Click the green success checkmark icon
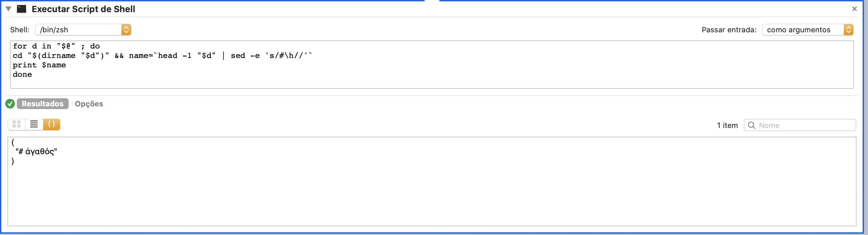This screenshot has height=235, width=868. click(x=10, y=104)
